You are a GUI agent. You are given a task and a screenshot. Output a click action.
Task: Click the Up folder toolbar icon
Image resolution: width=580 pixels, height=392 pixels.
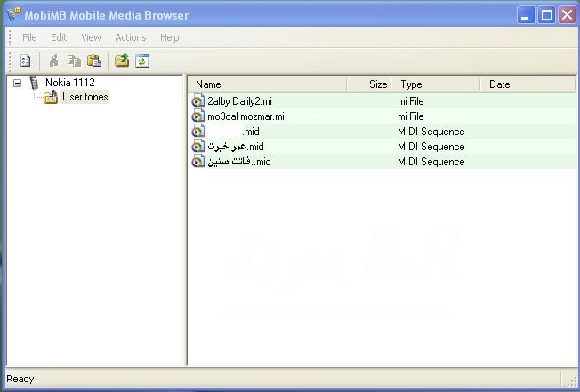(122, 60)
